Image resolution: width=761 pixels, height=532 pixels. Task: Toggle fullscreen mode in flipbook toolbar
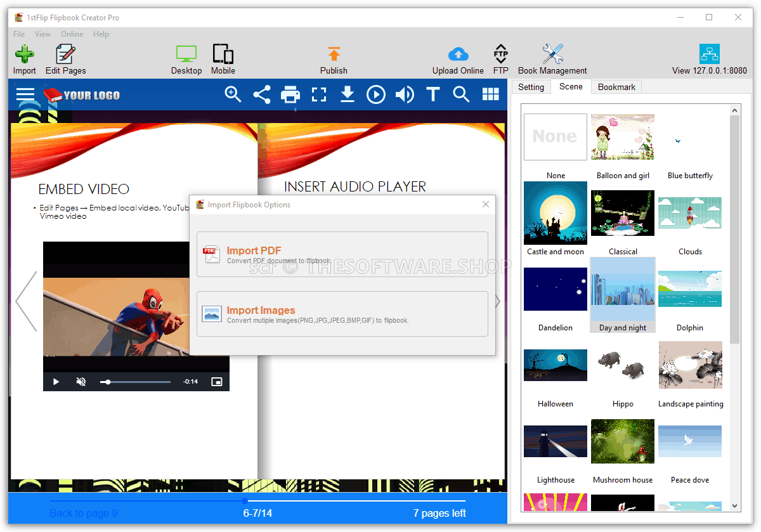(x=319, y=95)
